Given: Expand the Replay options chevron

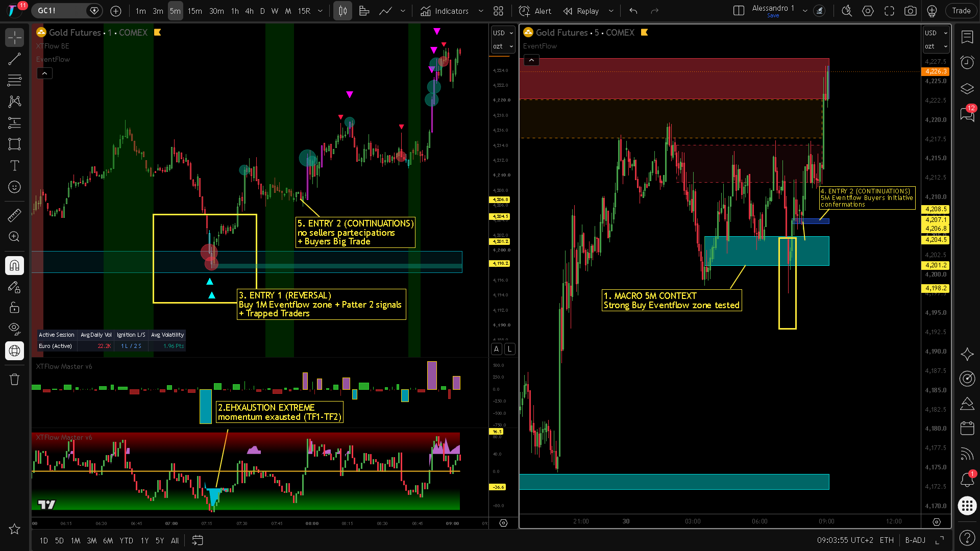Looking at the screenshot, I should (x=611, y=11).
